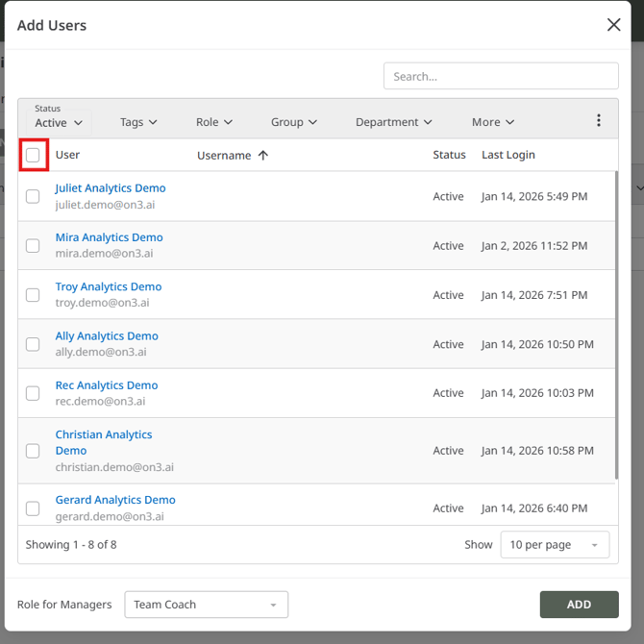Open the three-dot options menu
Screen dimensions: 644x644
(598, 121)
